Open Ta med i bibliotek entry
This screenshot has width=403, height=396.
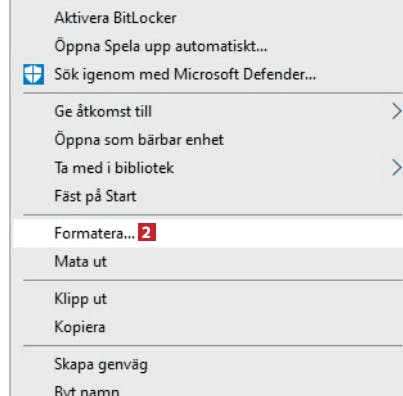114,168
